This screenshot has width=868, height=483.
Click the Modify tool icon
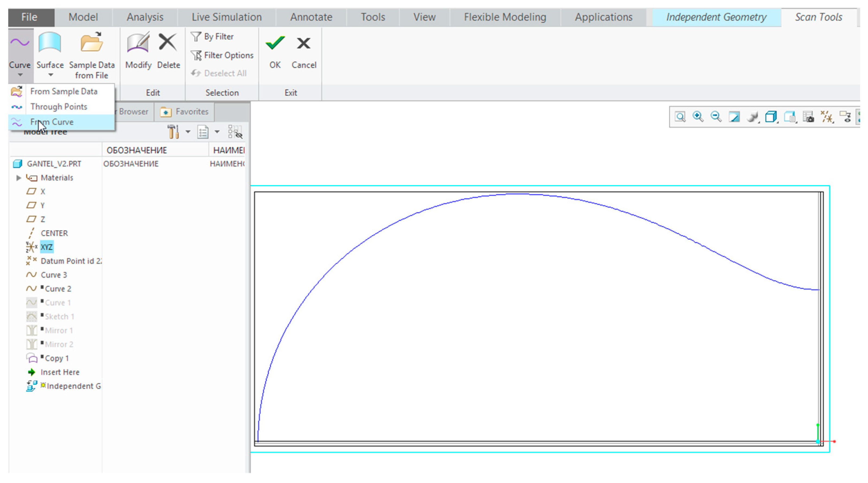138,50
